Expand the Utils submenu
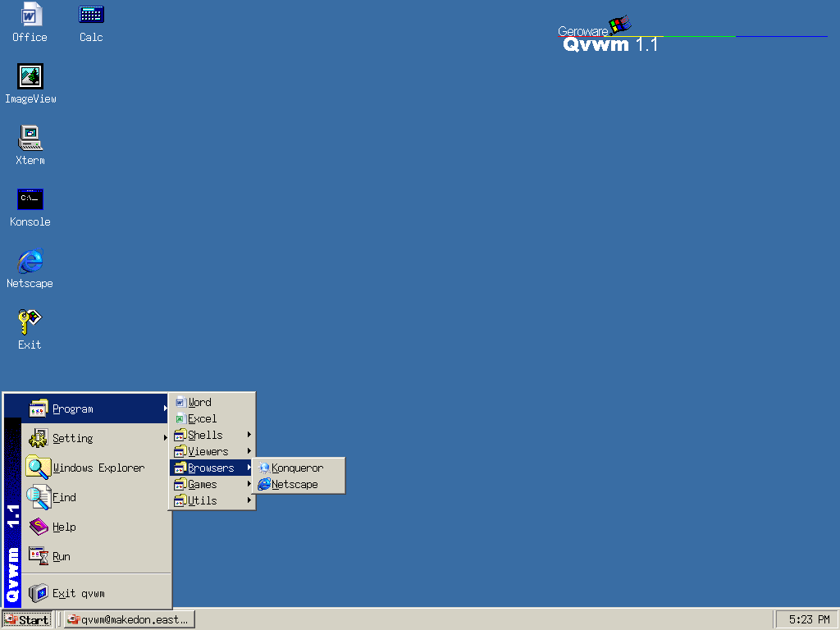 click(x=212, y=500)
